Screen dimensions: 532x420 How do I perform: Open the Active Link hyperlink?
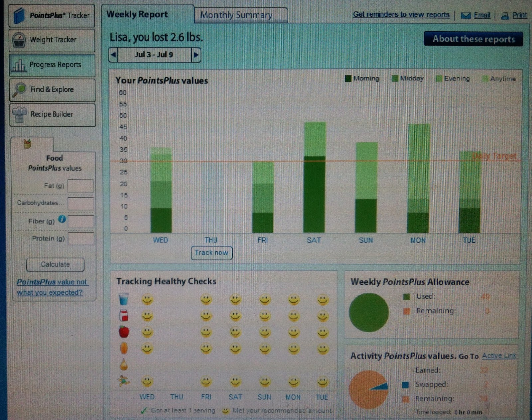point(499,355)
